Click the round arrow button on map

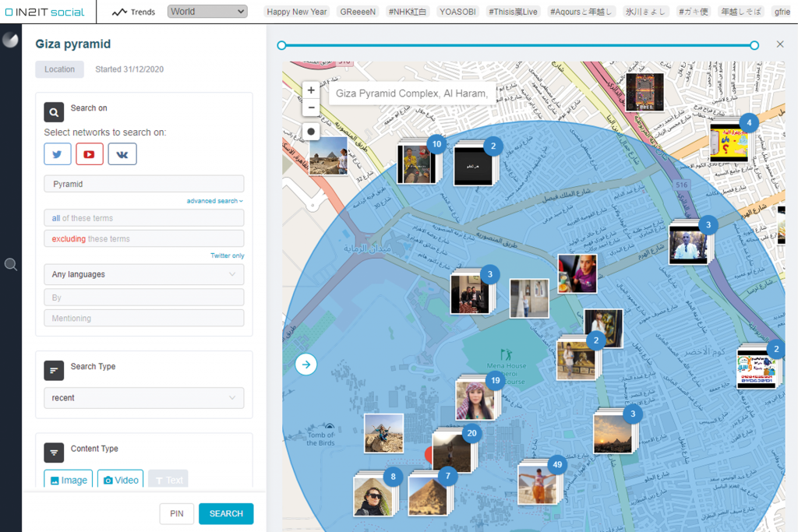[306, 364]
